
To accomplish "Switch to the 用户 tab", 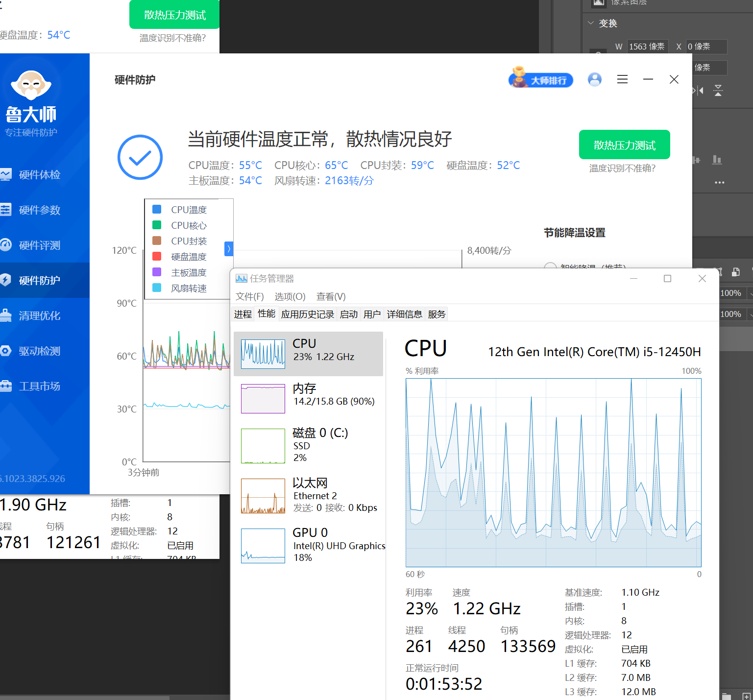I will click(x=372, y=314).
